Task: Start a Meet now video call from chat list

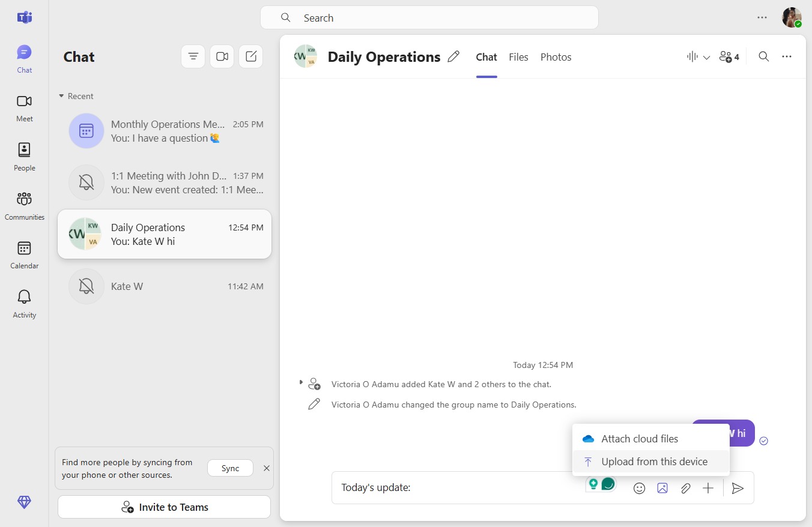Action: click(222, 56)
